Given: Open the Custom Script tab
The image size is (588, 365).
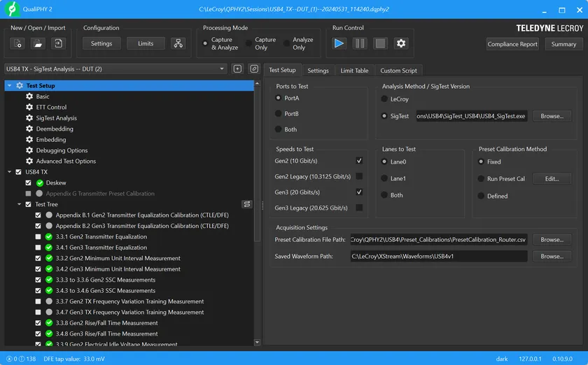Looking at the screenshot, I should click(x=398, y=71).
